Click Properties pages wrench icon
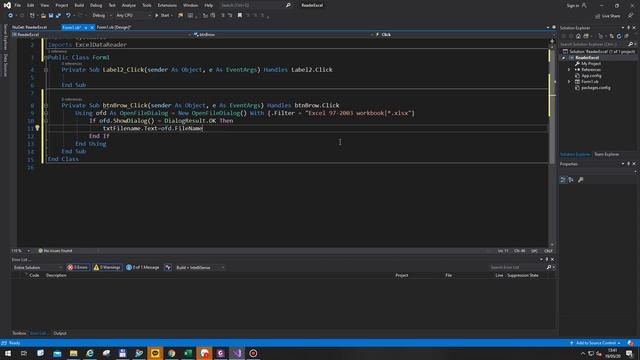Viewport: 640px width, 360px height. [x=581, y=180]
